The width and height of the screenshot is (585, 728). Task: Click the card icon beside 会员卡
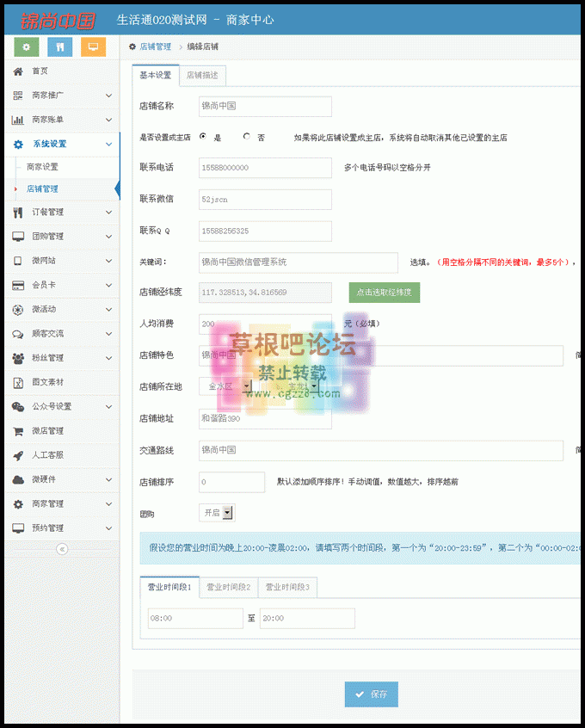point(18,286)
